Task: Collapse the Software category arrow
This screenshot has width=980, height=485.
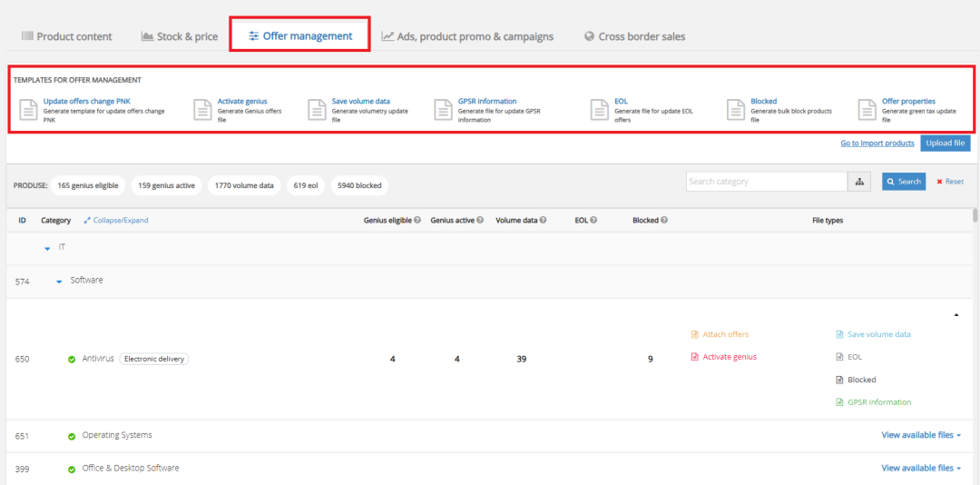Action: 59,282
